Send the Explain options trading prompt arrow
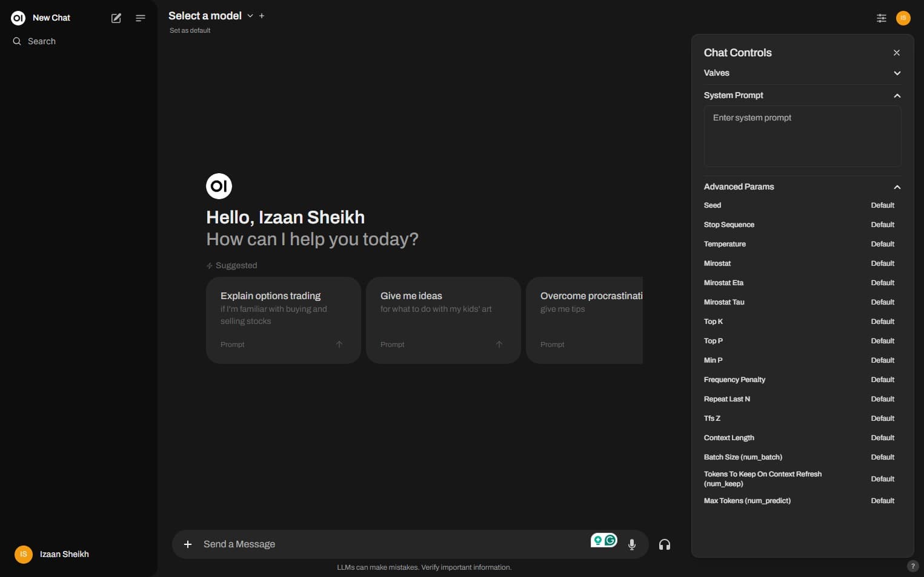 point(339,345)
